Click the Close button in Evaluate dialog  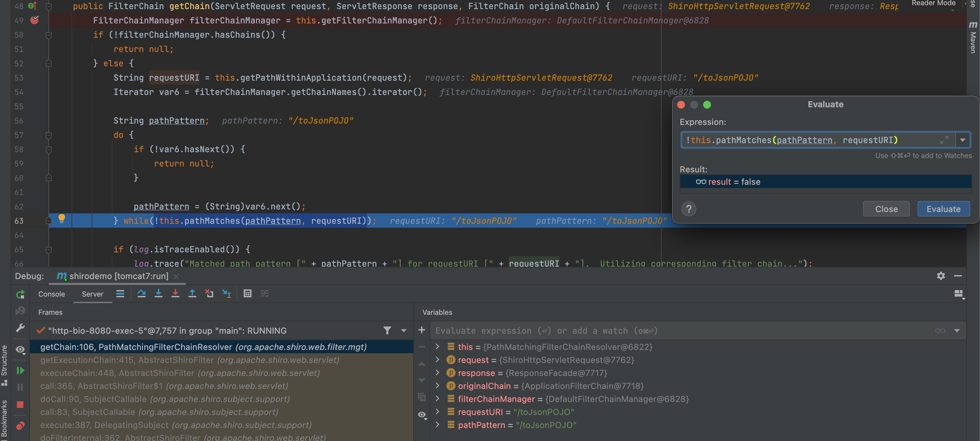tap(886, 209)
